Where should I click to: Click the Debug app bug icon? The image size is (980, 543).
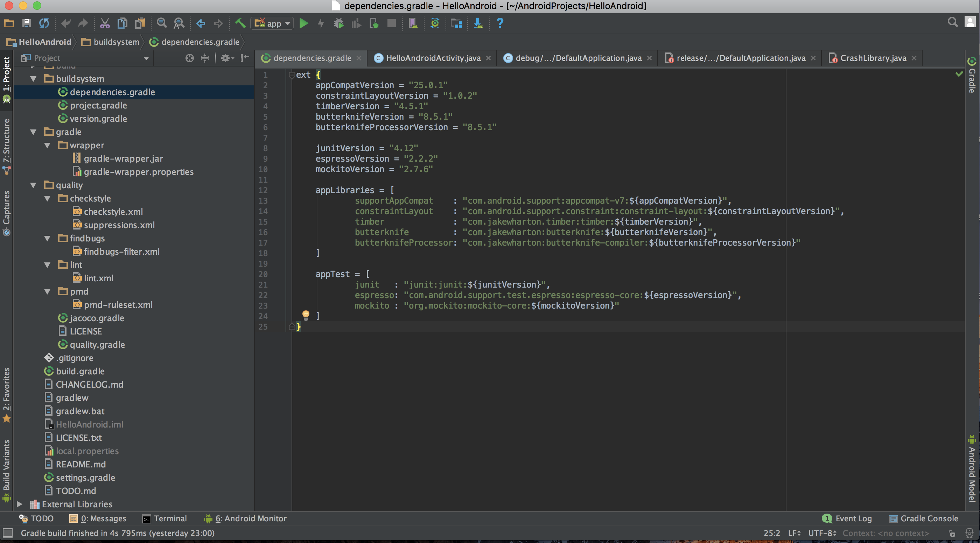(x=338, y=23)
